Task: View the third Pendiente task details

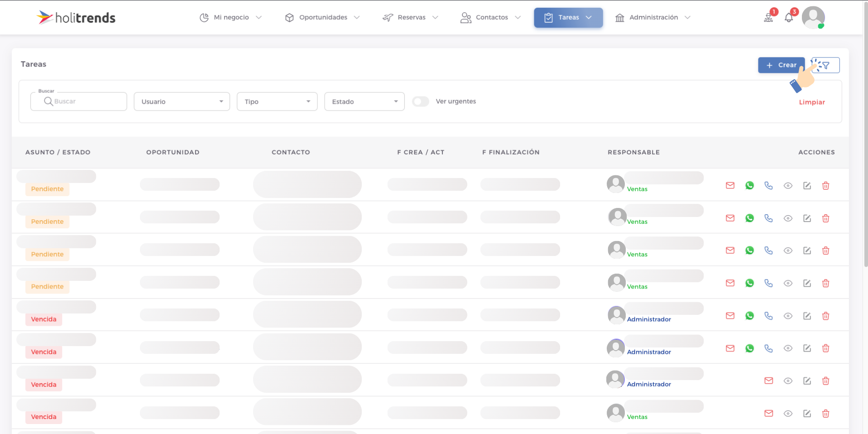Action: 788,251
